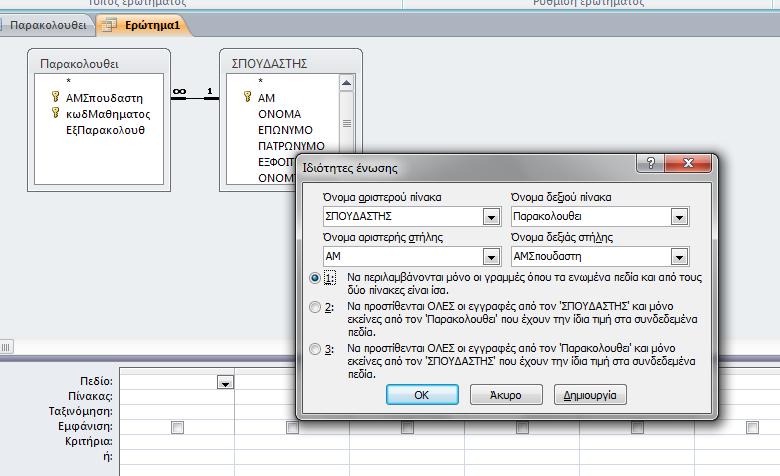Click the query icon on Ερώτημα1 tab

coord(108,25)
